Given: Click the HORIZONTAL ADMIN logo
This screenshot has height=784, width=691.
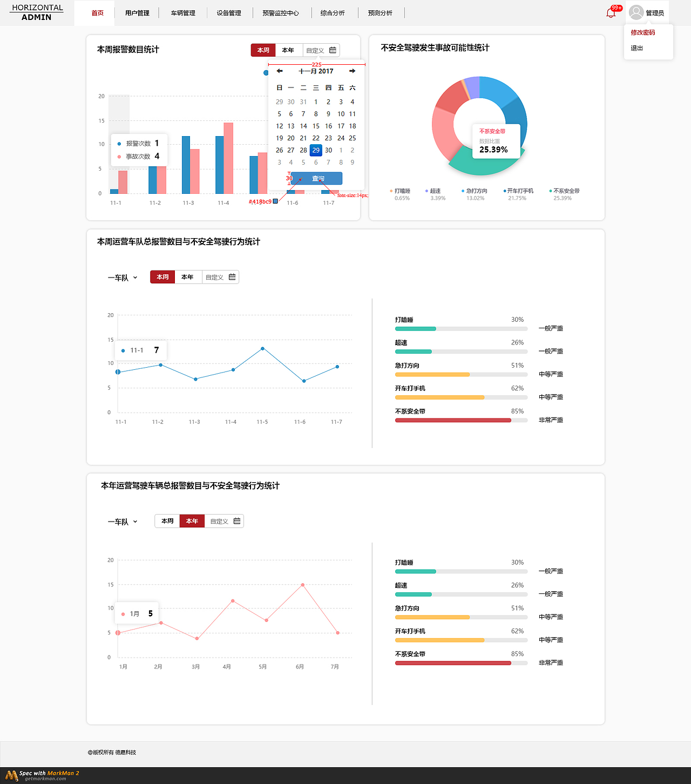Looking at the screenshot, I should 37,12.
